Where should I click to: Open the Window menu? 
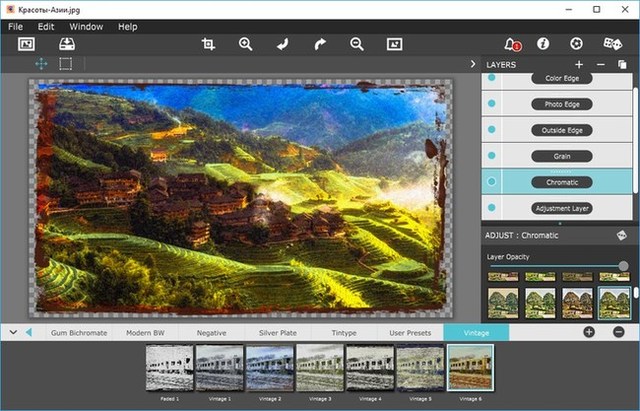click(x=86, y=27)
